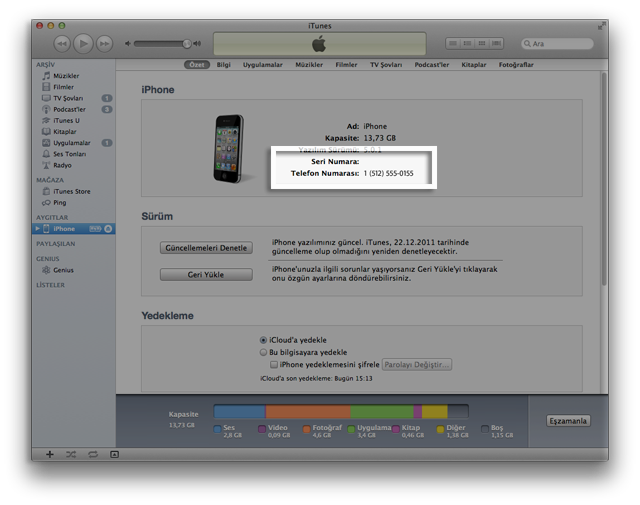640x505 pixels.
Task: Switch to list view mode button
Action: (453, 43)
